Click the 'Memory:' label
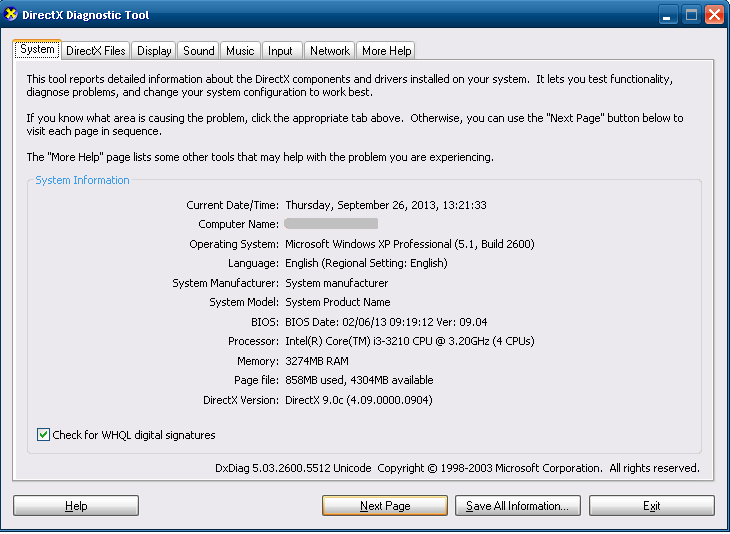The image size is (730, 534). [x=258, y=361]
